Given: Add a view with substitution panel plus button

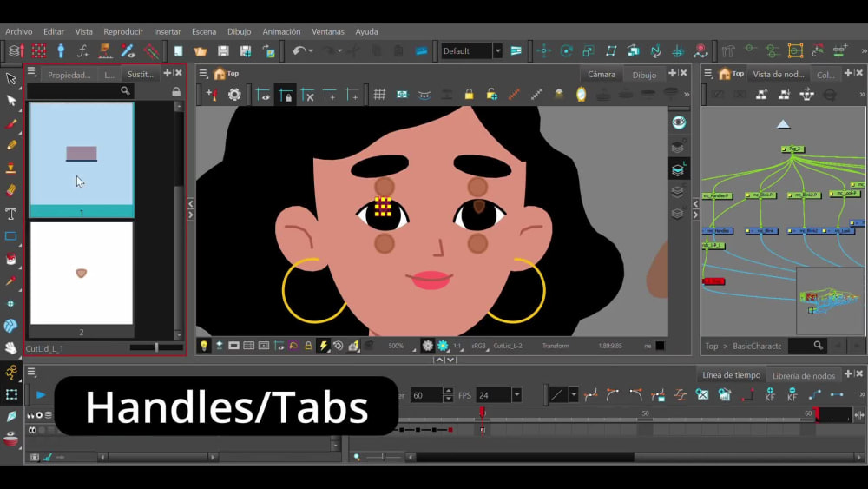Looking at the screenshot, I should pyautogui.click(x=168, y=73).
